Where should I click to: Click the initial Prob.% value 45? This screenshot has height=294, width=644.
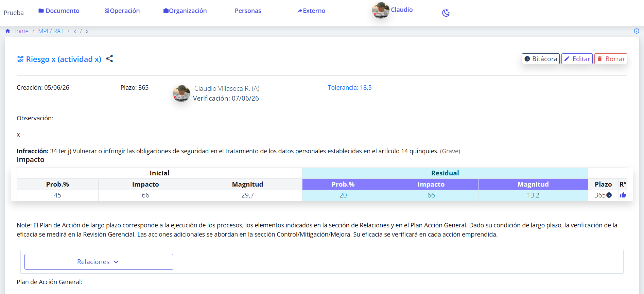click(x=57, y=195)
